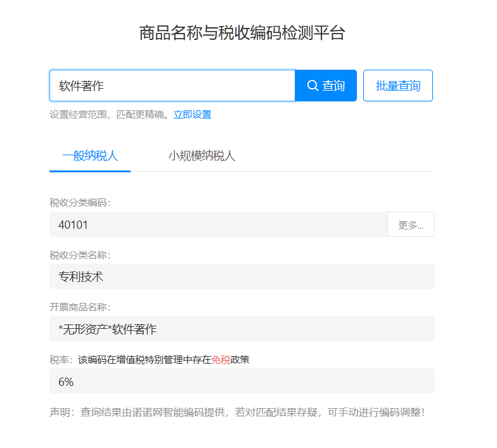Click the 税收分类名称 label
Screen dimensions: 497x448
[80, 255]
